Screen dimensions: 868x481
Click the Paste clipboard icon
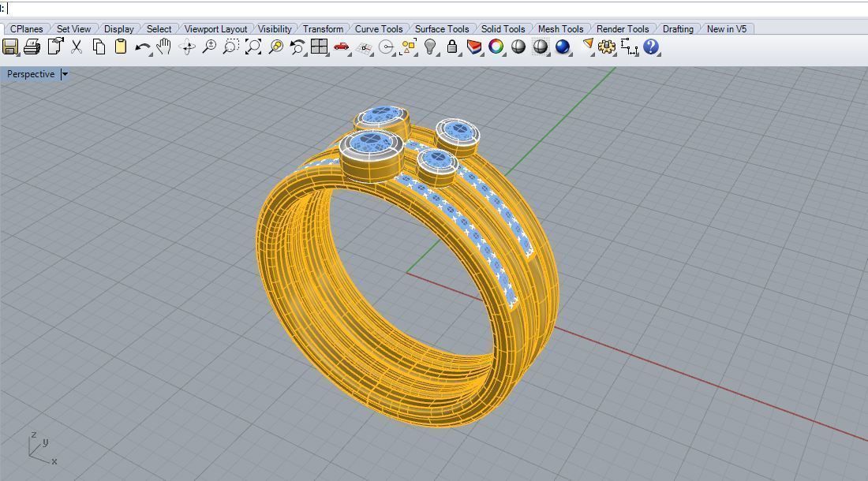[121, 47]
